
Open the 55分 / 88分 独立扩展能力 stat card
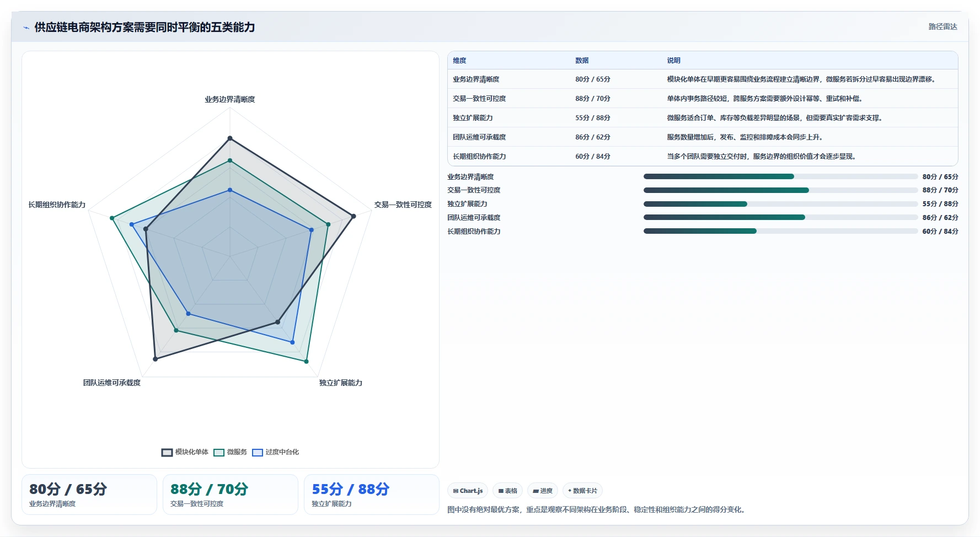(x=372, y=495)
